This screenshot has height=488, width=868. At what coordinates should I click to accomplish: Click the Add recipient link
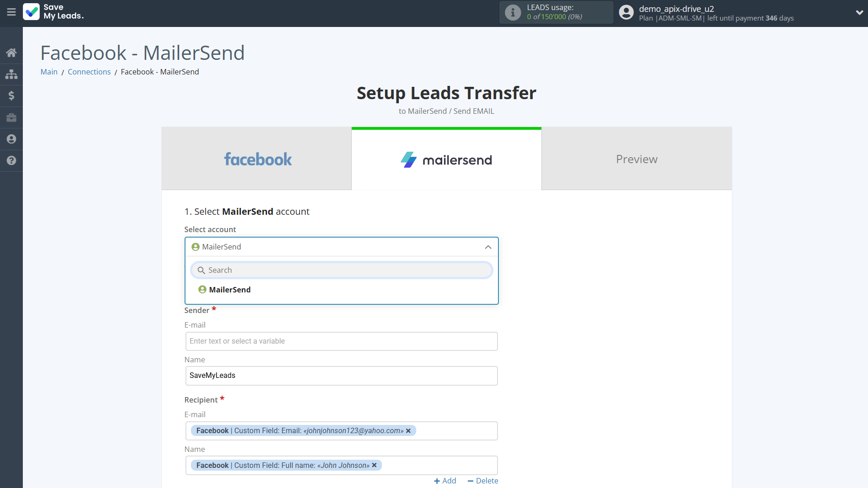[445, 481]
